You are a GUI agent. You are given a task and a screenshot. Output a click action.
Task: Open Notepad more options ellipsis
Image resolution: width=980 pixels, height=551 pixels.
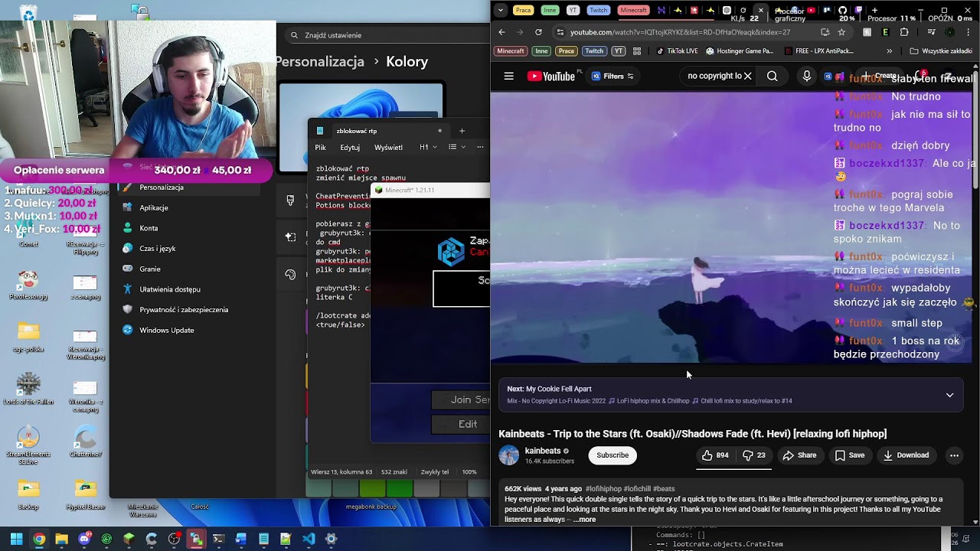pos(480,147)
